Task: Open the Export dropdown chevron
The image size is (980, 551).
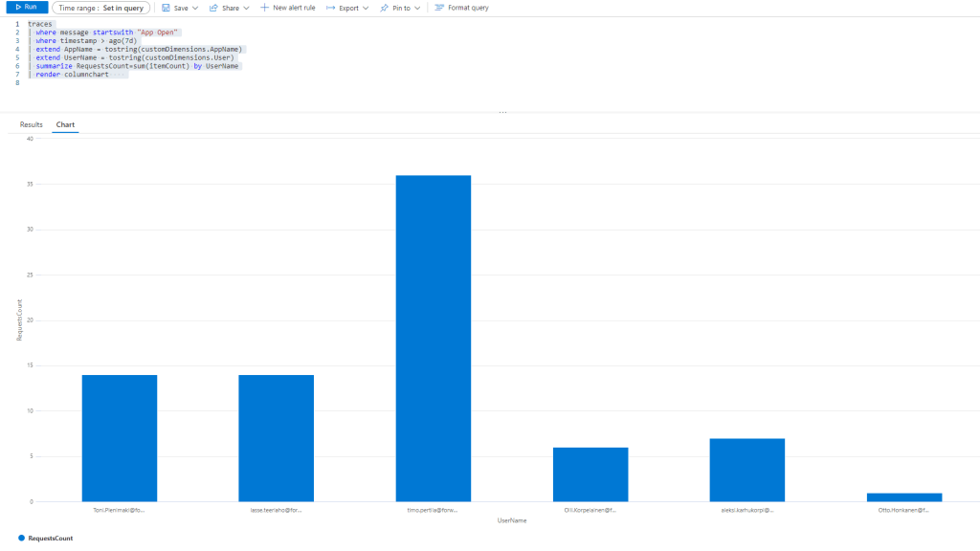Action: [366, 8]
